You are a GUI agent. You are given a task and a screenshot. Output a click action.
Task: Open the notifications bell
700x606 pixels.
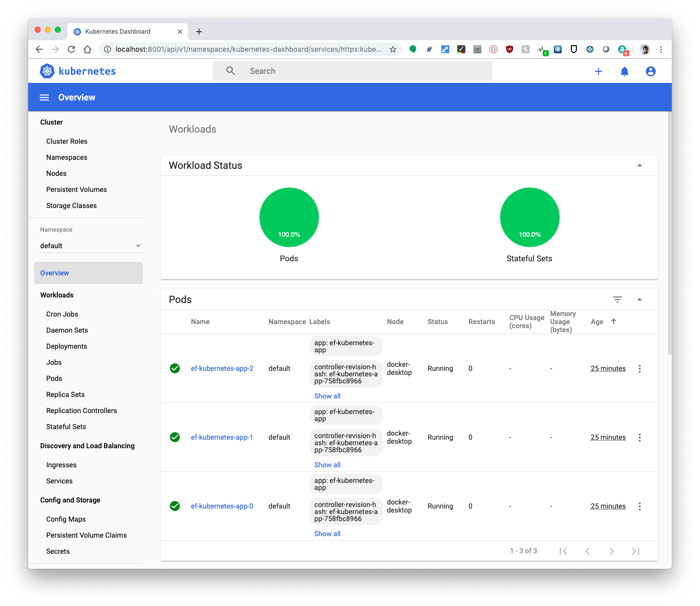click(625, 71)
